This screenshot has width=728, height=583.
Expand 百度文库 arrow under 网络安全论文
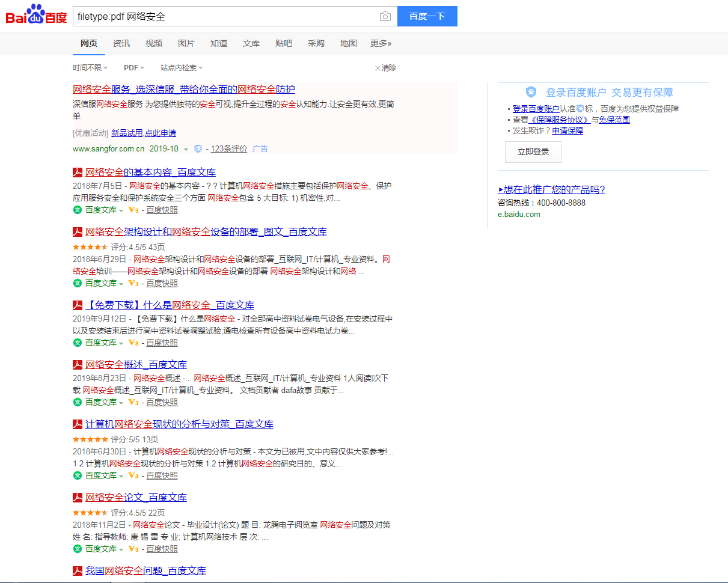click(x=121, y=549)
